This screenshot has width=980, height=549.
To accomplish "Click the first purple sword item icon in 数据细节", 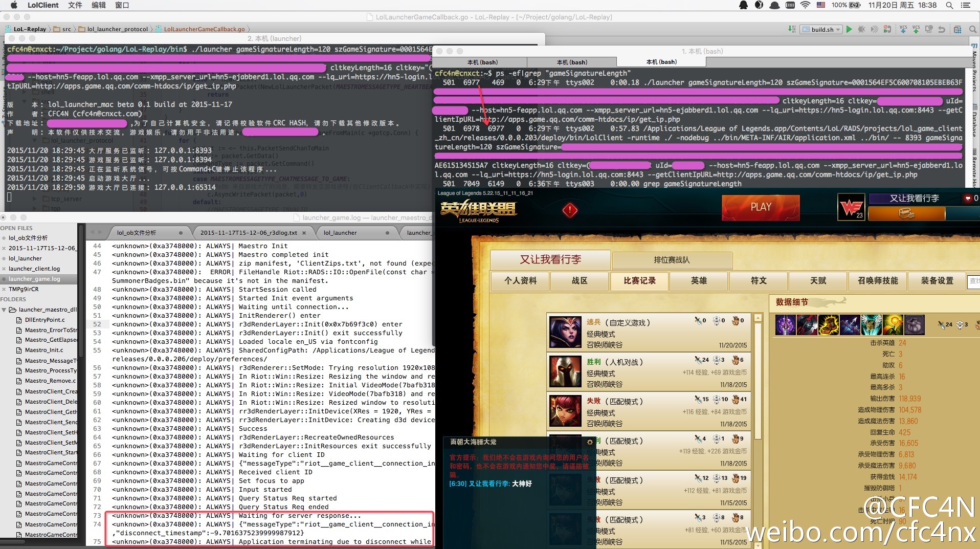I will coord(785,325).
